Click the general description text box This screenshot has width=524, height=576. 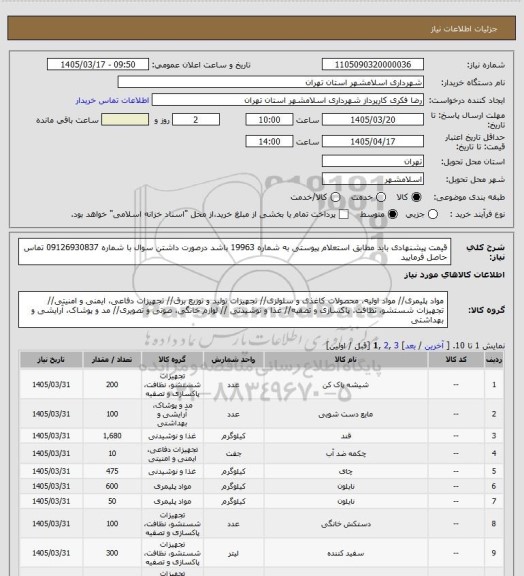point(234,252)
